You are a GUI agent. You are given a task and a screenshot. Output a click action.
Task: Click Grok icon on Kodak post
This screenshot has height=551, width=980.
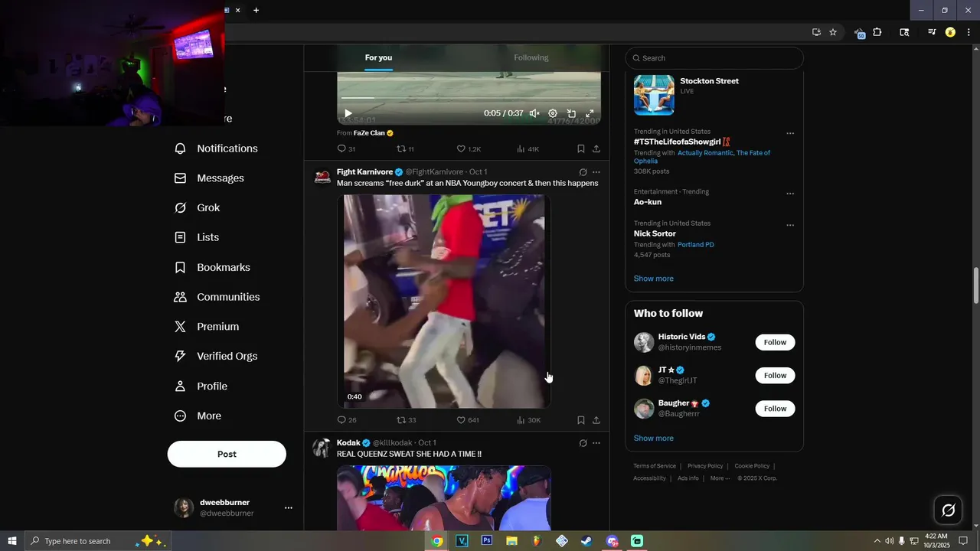583,443
